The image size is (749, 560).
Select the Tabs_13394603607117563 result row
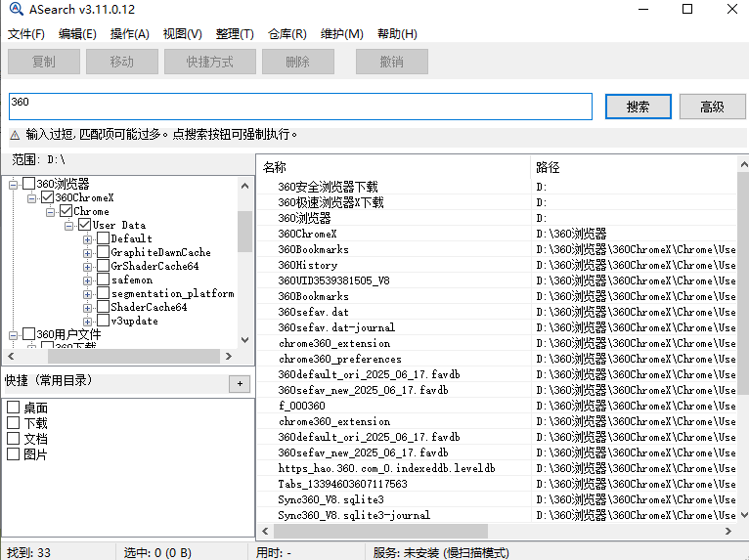[497, 484]
